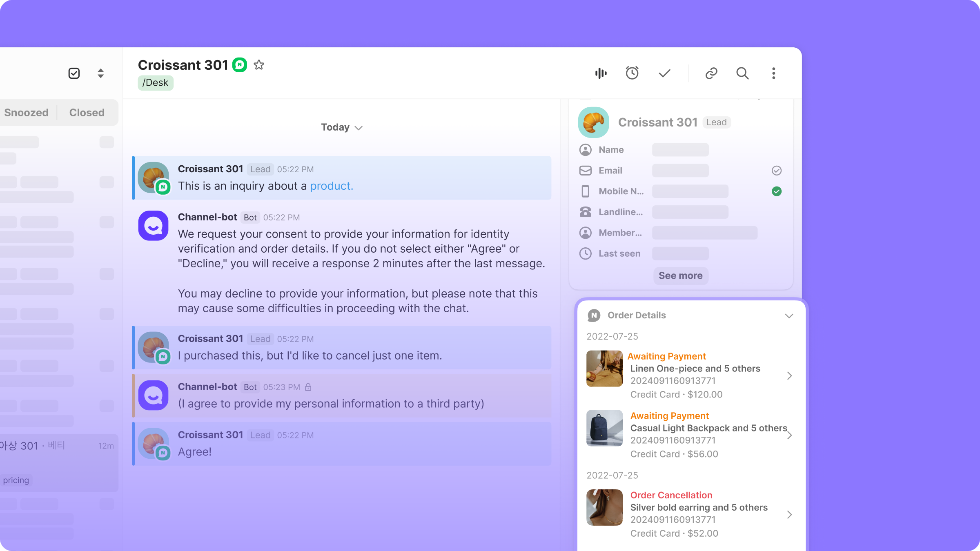Click the See more button
This screenshot has width=980, height=551.
[x=680, y=275]
